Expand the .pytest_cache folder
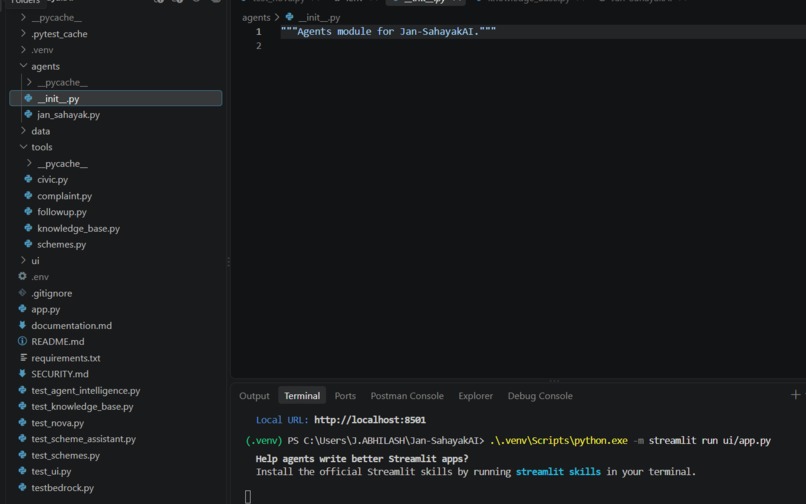 pyautogui.click(x=23, y=33)
